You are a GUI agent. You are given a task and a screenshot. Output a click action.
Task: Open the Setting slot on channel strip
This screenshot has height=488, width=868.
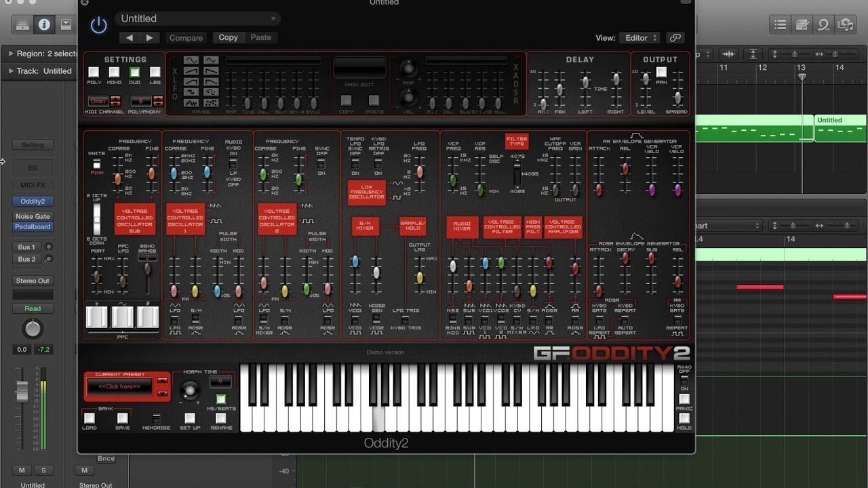tap(33, 145)
